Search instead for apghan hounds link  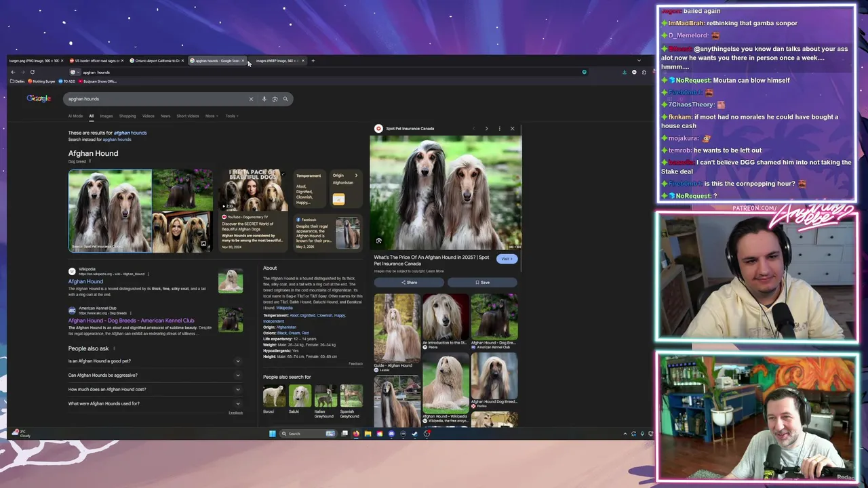click(117, 140)
